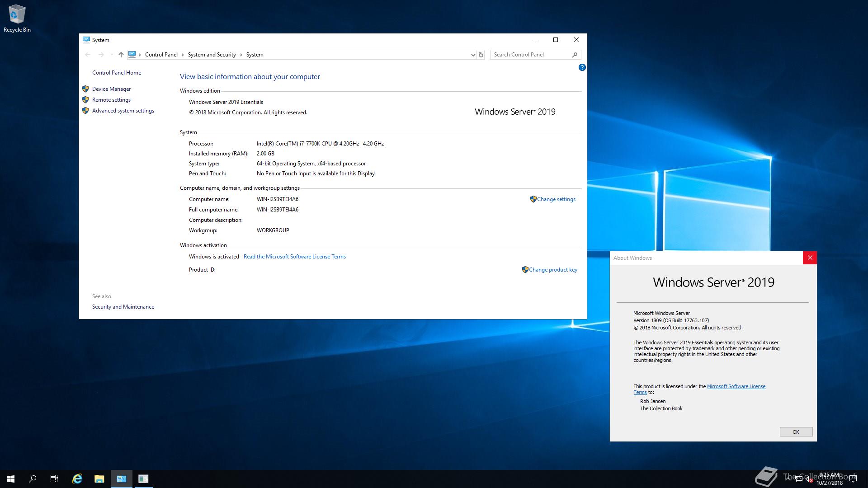Expand chevron after Control Panel breadcrumb
The image size is (868, 488).
[x=183, y=55]
